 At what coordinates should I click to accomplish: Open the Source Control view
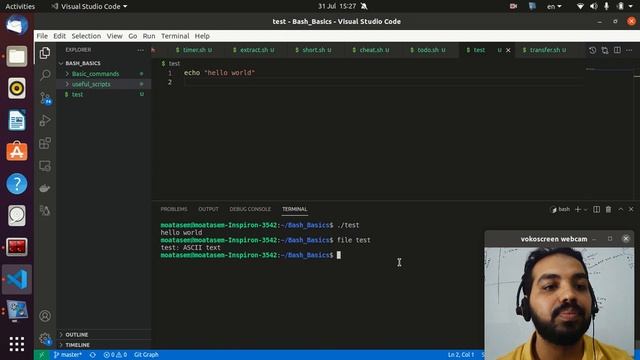[45, 98]
